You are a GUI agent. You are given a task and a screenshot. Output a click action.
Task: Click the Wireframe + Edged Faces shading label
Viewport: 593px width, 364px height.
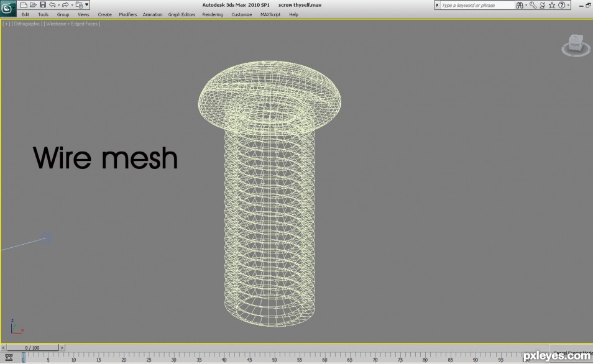click(72, 24)
